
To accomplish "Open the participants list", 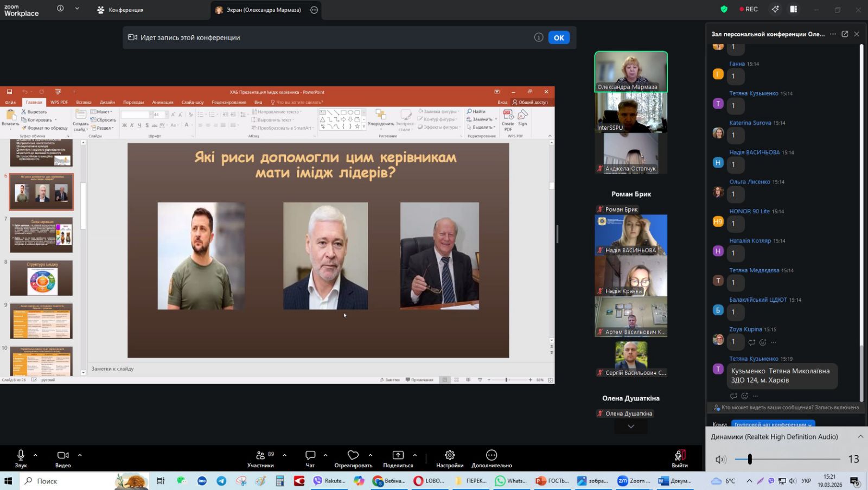I will (260, 458).
